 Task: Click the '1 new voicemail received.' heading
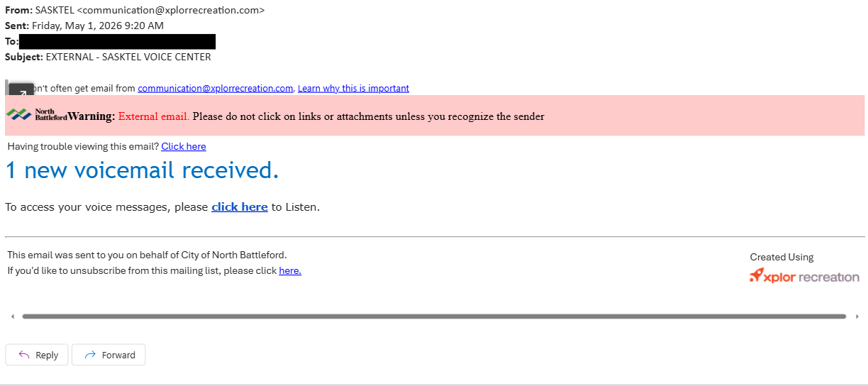pyautogui.click(x=143, y=170)
